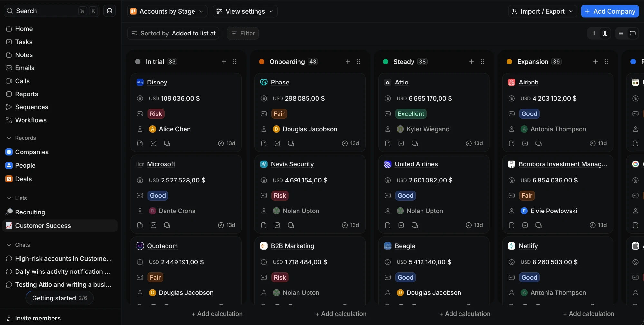Click Invite members
The width and height of the screenshot is (644, 325).
coord(33,318)
